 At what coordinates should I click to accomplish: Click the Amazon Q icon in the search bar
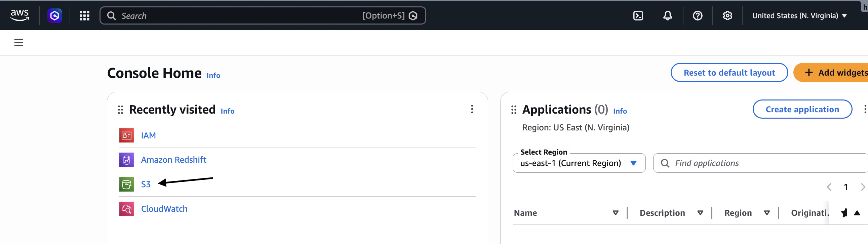(x=413, y=15)
